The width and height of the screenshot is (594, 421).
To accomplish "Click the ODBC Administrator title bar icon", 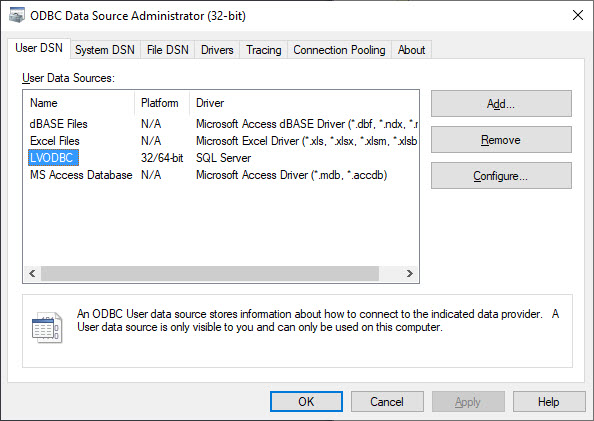I will click(x=17, y=16).
